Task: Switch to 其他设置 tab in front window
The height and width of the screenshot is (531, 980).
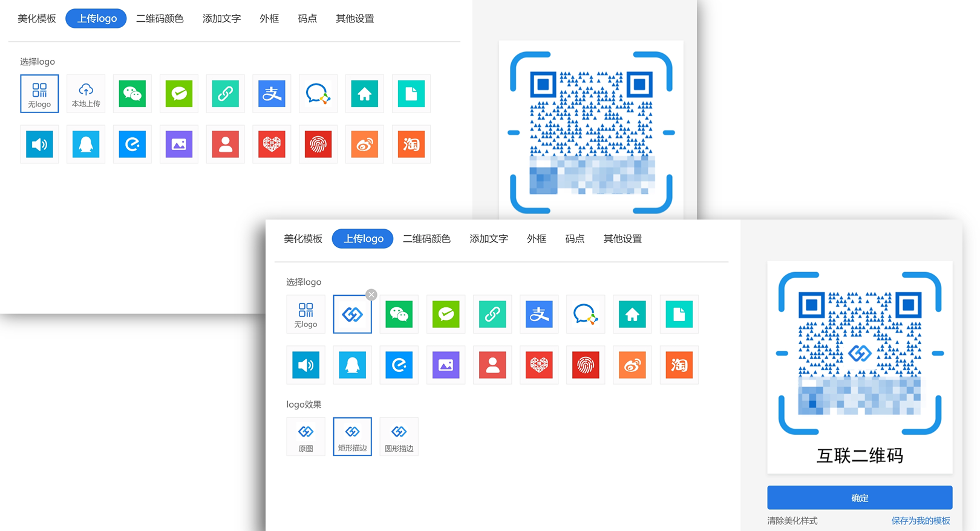Action: (x=622, y=239)
